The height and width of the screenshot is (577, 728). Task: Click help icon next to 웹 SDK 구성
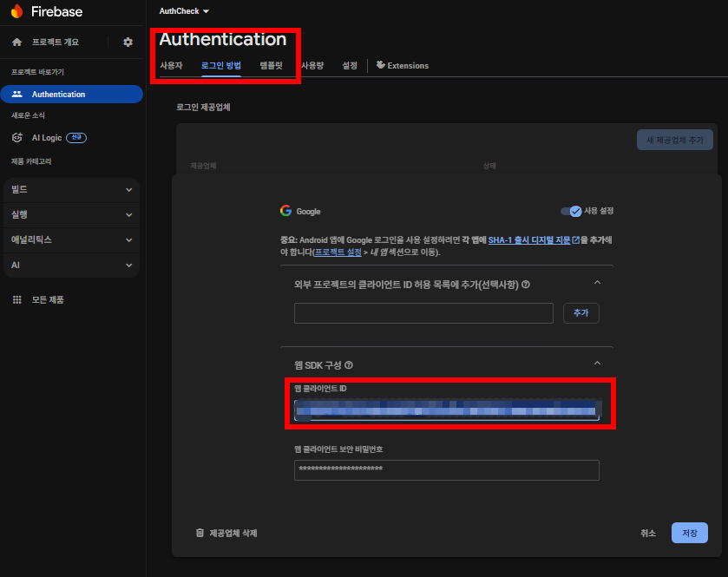349,365
